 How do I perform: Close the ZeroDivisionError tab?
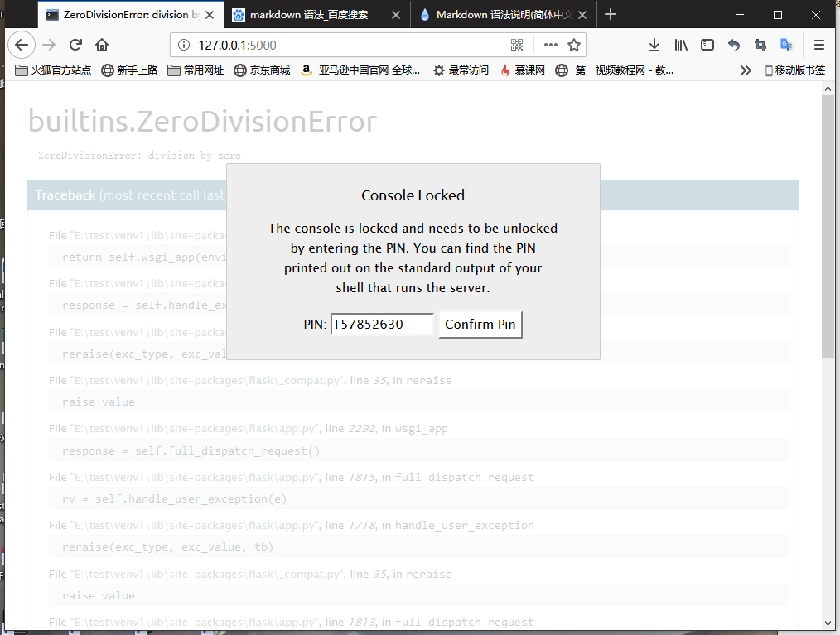pyautogui.click(x=210, y=15)
